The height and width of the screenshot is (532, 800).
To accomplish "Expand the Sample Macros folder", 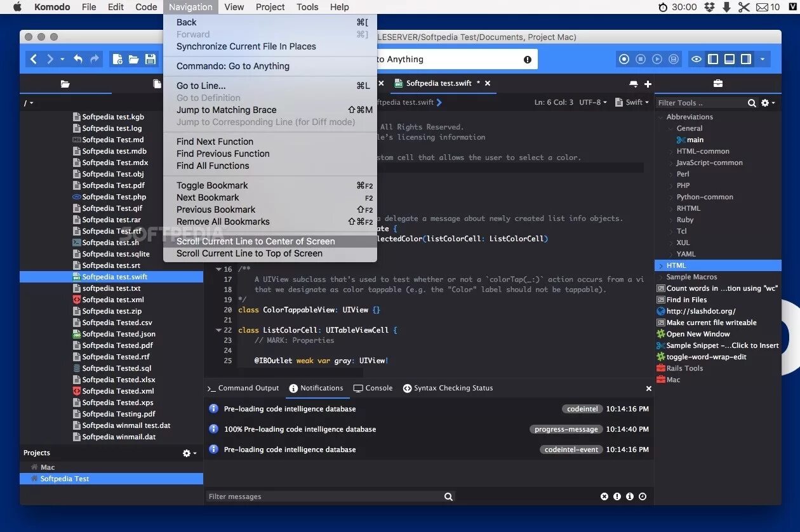I will (660, 277).
